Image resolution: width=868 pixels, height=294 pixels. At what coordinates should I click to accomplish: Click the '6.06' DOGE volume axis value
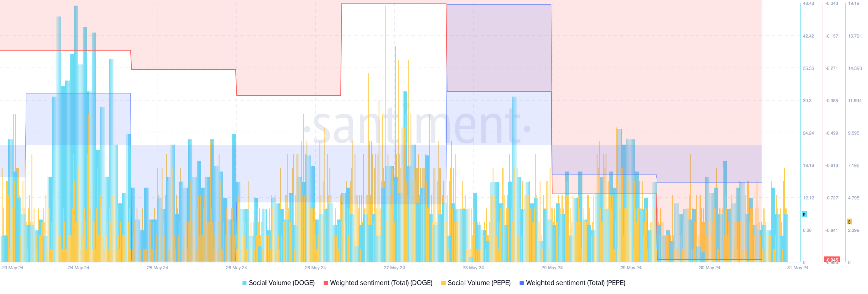pyautogui.click(x=807, y=230)
